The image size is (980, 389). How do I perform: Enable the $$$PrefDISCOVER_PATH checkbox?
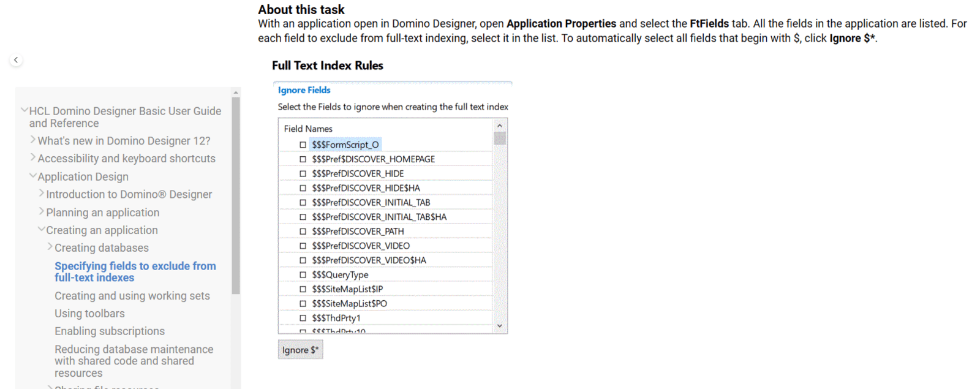[x=303, y=232]
